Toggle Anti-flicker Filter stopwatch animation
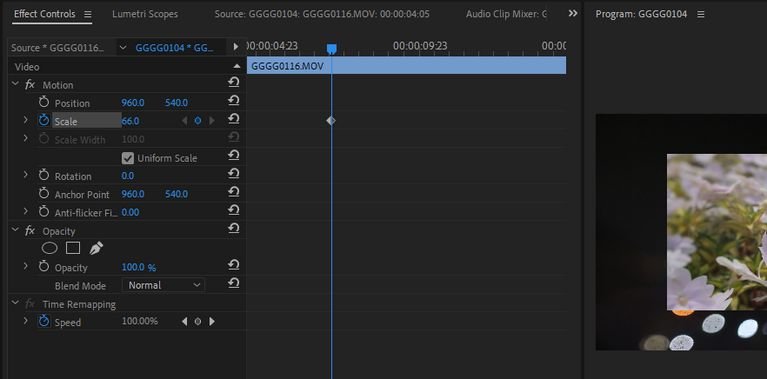767x379 pixels. click(x=44, y=212)
